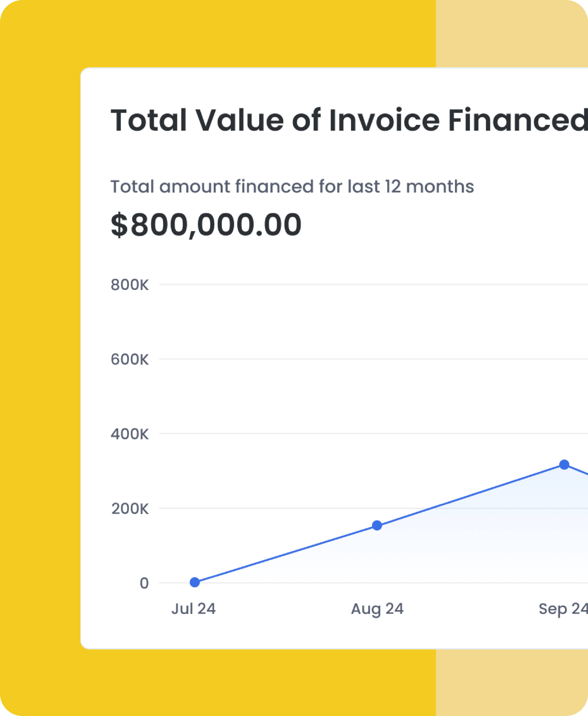Viewport: 588px width, 716px height.
Task: Select the $800,000.00 total amount figure
Action: click(x=206, y=225)
